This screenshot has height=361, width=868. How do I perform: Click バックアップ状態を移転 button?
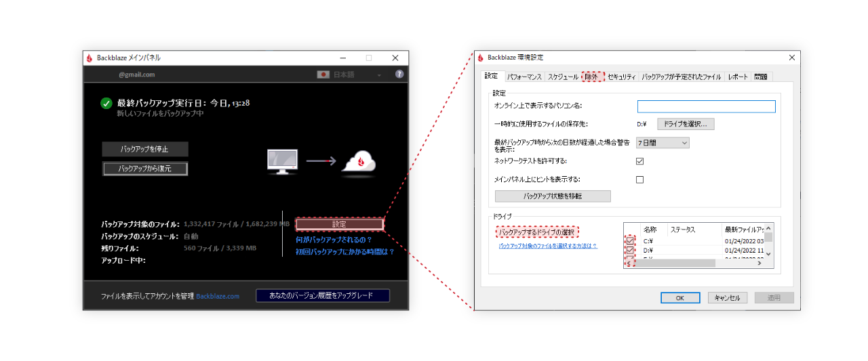tap(553, 196)
